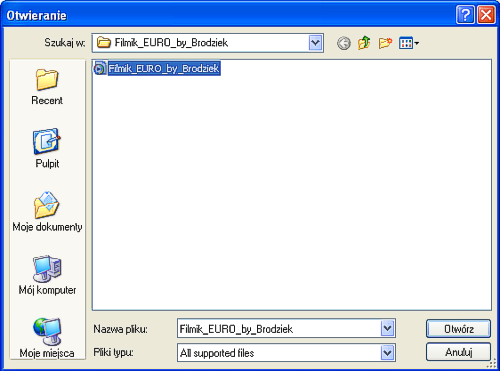Click the Otwórz button
Viewport: 500px width, 371px height.
coord(458,329)
